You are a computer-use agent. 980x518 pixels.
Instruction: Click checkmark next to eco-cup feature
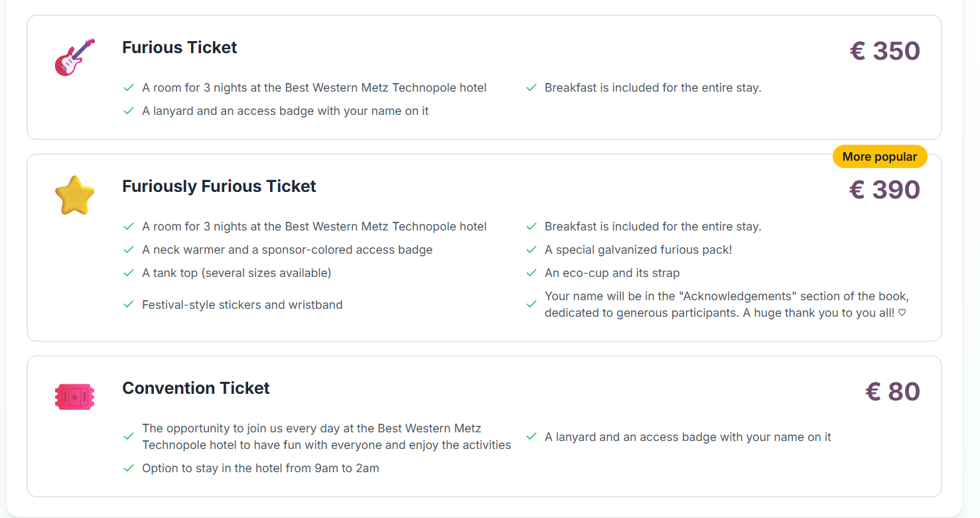coord(531,273)
